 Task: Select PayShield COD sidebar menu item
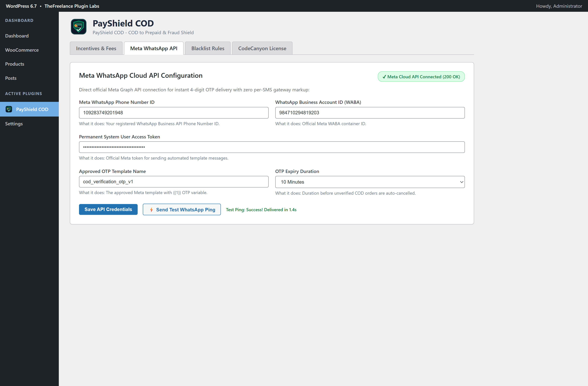(29, 109)
